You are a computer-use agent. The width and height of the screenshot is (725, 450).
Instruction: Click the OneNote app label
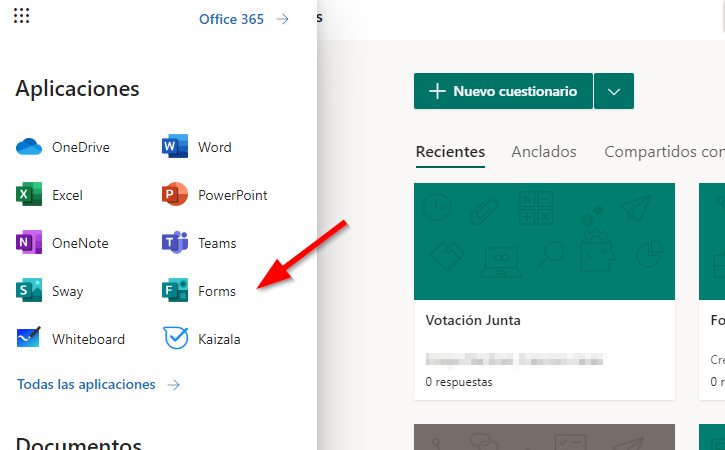coord(80,243)
